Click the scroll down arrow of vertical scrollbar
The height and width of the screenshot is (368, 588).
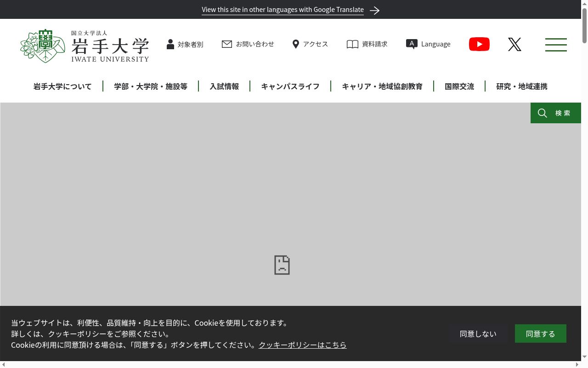584,357
